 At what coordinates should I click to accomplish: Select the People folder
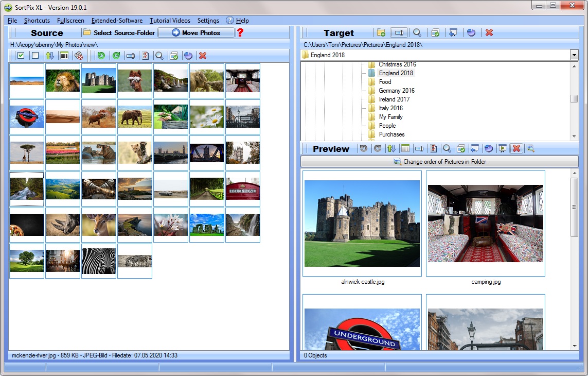coord(387,126)
